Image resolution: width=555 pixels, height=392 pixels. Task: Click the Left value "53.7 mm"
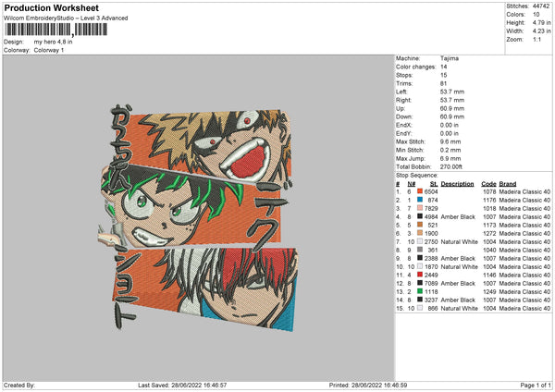pyautogui.click(x=452, y=92)
